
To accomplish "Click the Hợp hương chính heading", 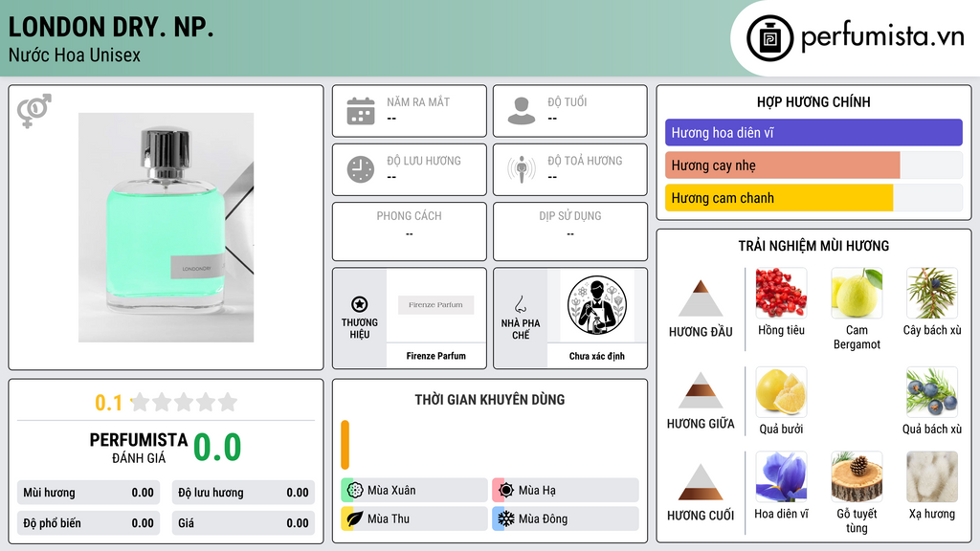I will pyautogui.click(x=813, y=101).
